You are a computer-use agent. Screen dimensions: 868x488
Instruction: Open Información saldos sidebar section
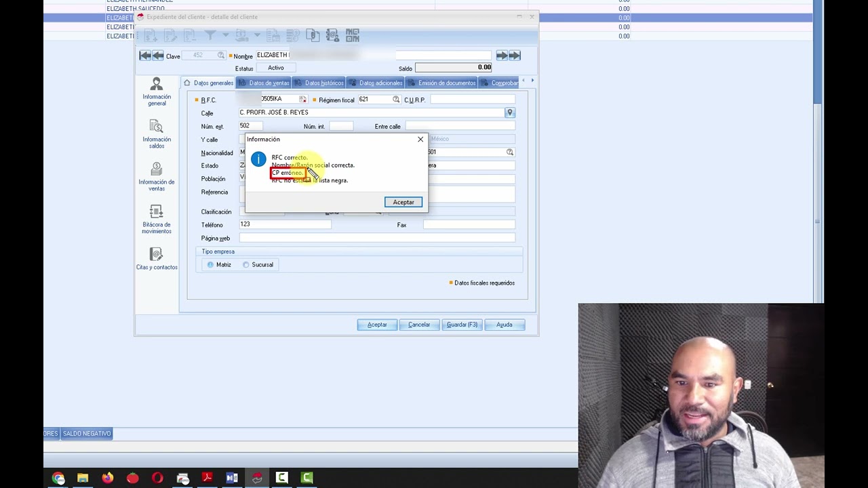coord(157,134)
